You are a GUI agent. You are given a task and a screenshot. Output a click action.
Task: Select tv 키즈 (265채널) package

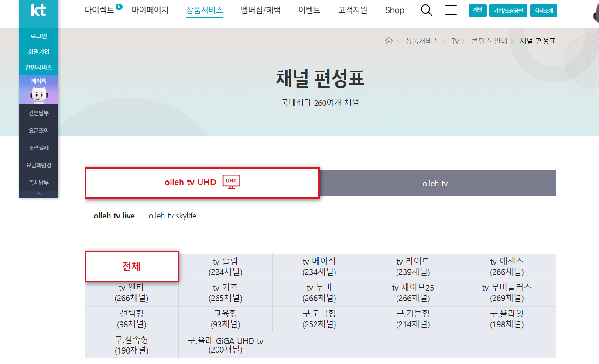click(x=226, y=293)
